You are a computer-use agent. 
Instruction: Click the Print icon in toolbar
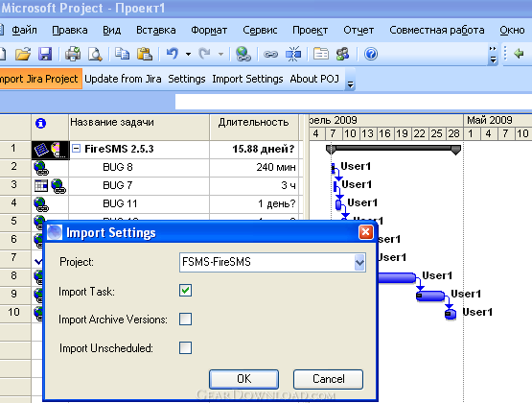point(73,54)
